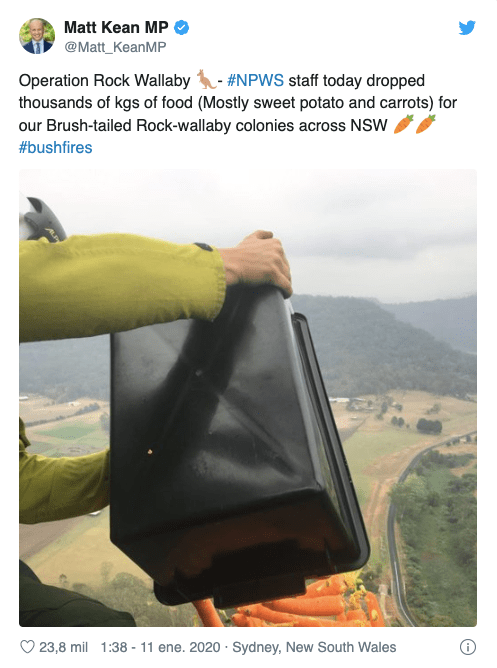The image size is (497, 668).
Task: Open Matt Kean's profile picture
Action: tap(37, 36)
